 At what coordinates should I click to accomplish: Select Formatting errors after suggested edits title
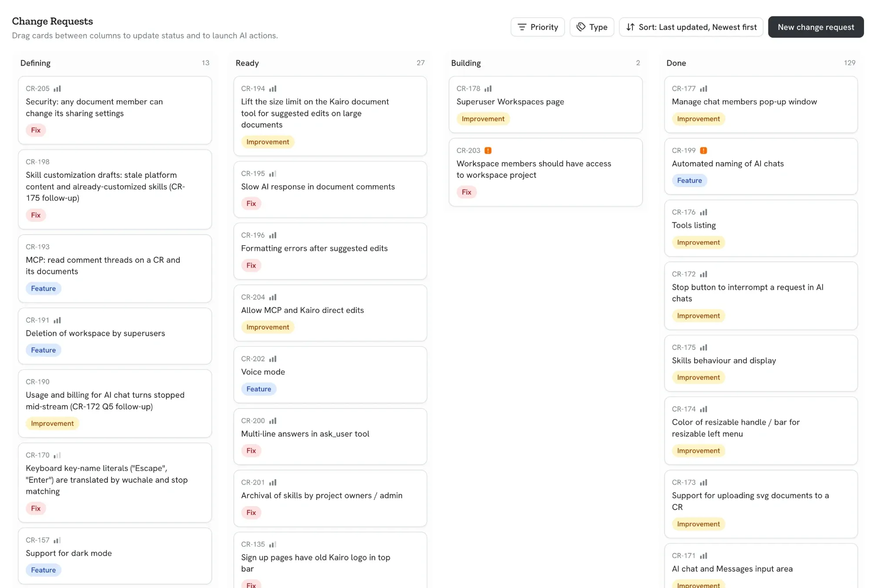click(314, 248)
